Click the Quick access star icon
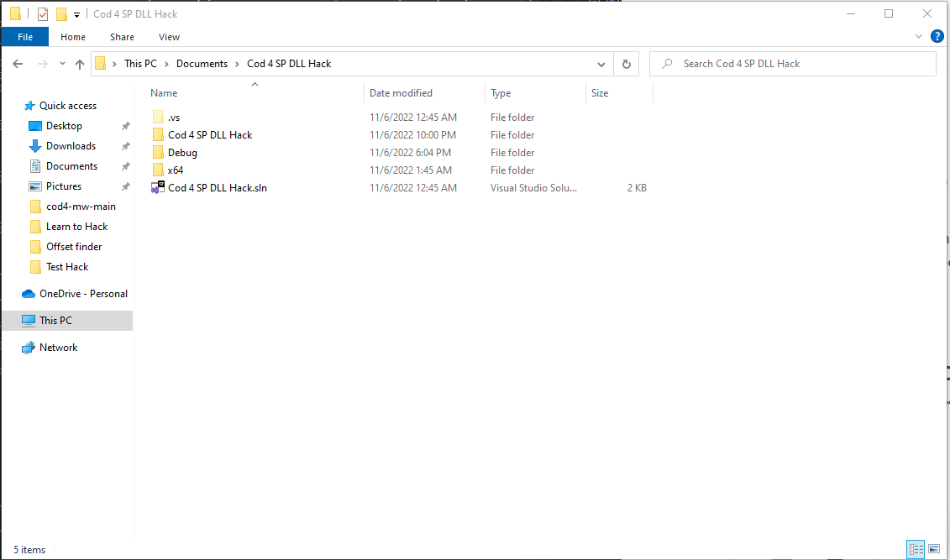 click(29, 106)
